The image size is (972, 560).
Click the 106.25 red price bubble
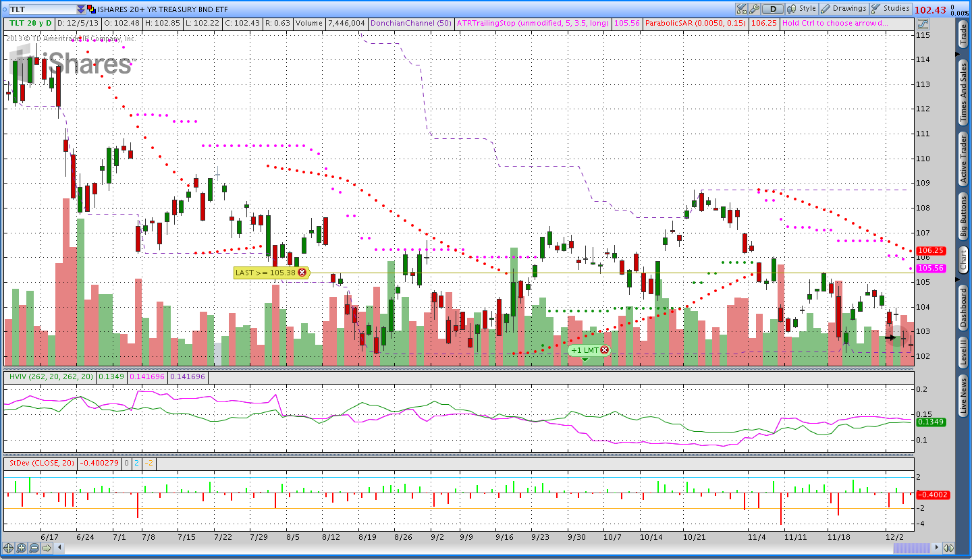click(x=931, y=250)
